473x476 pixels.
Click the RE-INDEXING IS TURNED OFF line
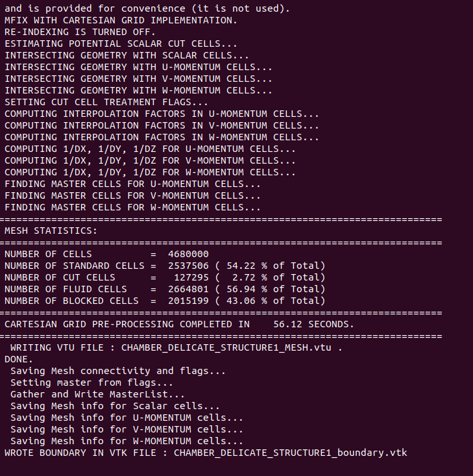[80, 32]
